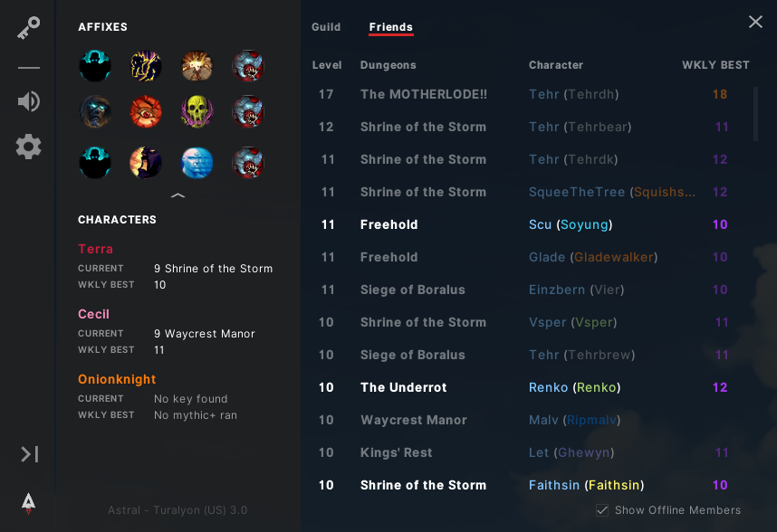Select the yellow lightning affix icon
777x532 pixels.
(146, 66)
